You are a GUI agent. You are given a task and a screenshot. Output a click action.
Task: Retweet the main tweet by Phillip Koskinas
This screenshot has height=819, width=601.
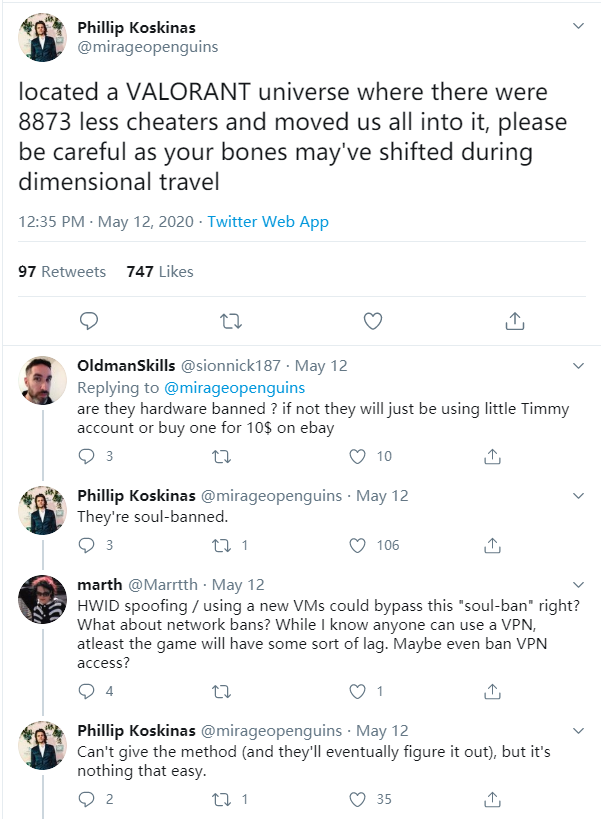(230, 321)
